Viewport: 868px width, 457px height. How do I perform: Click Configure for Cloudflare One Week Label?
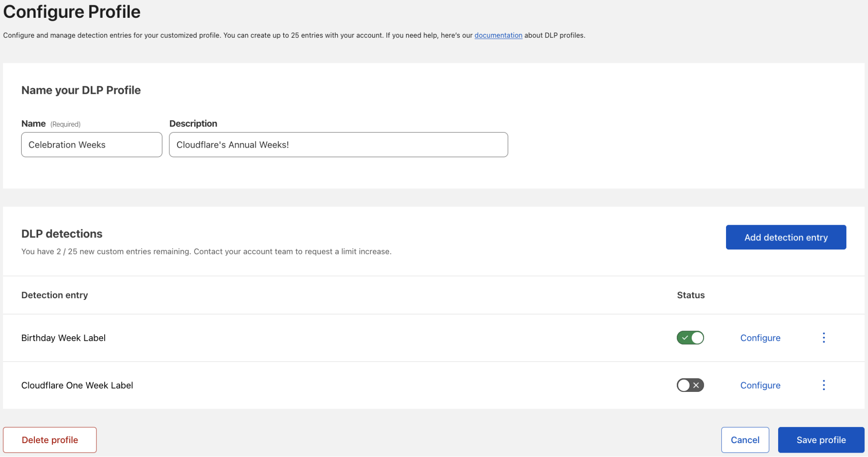tap(760, 385)
